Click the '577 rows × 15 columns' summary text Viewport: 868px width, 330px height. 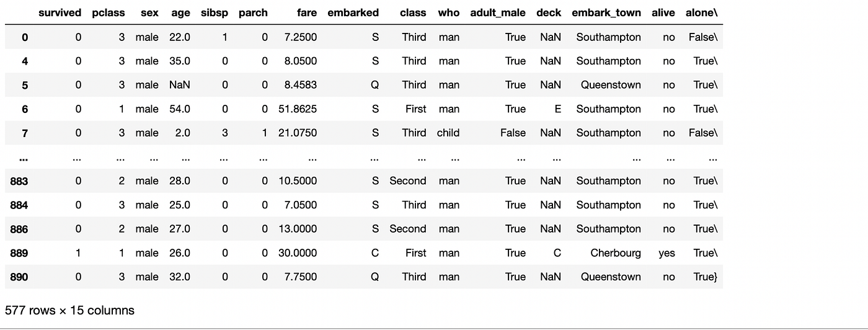[69, 310]
